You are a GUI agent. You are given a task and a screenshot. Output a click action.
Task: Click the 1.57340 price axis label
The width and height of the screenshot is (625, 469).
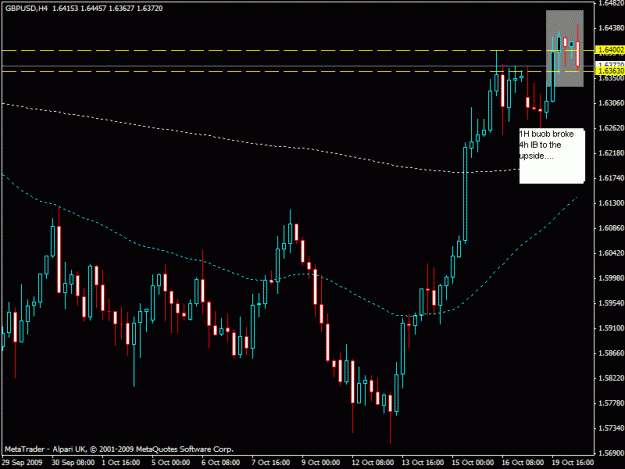611,428
